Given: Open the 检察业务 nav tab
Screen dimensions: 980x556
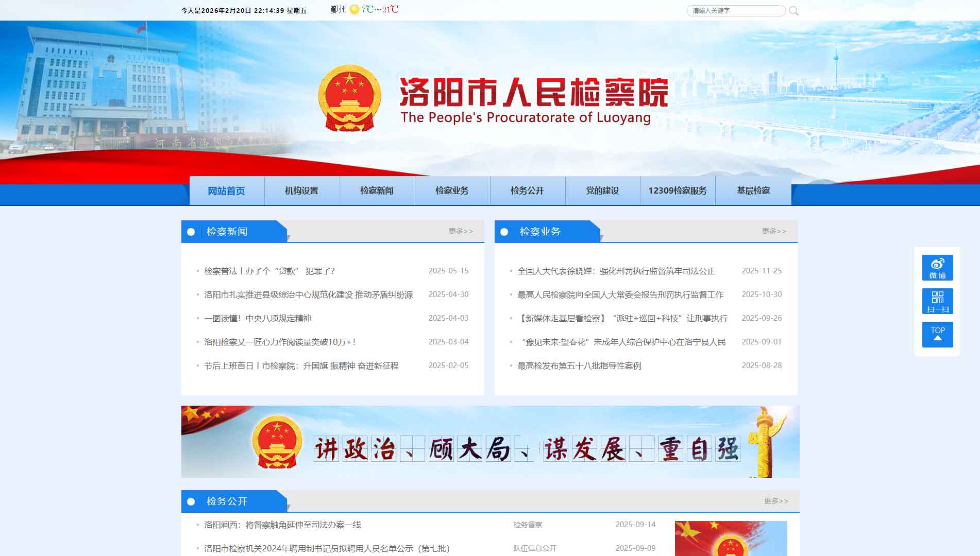Looking at the screenshot, I should point(452,190).
